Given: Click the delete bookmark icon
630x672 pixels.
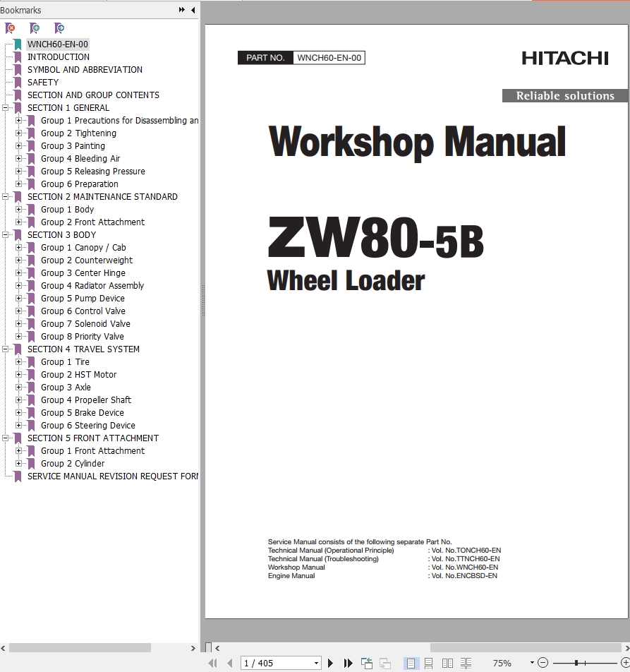Looking at the screenshot, I should pyautogui.click(x=11, y=28).
